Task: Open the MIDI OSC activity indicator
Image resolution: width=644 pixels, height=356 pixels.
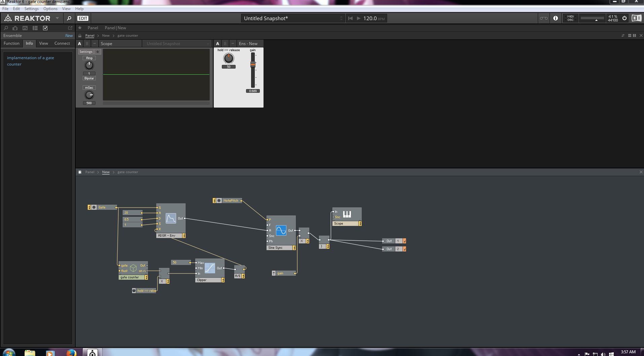Action: click(x=570, y=18)
